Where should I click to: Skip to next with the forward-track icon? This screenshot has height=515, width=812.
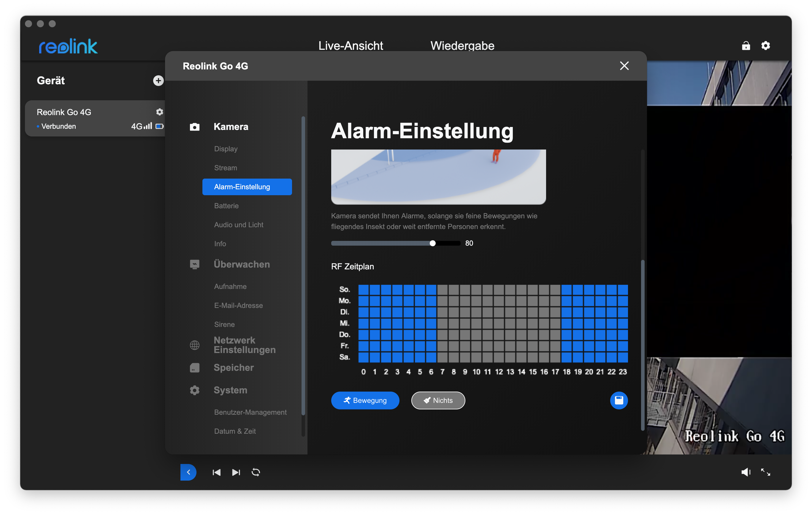click(236, 472)
